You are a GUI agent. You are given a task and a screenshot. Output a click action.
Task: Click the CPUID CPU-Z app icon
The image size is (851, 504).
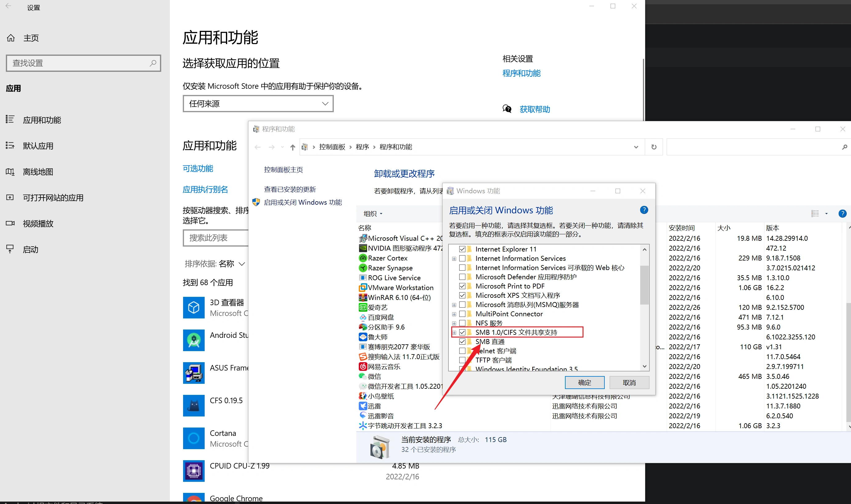pos(194,470)
